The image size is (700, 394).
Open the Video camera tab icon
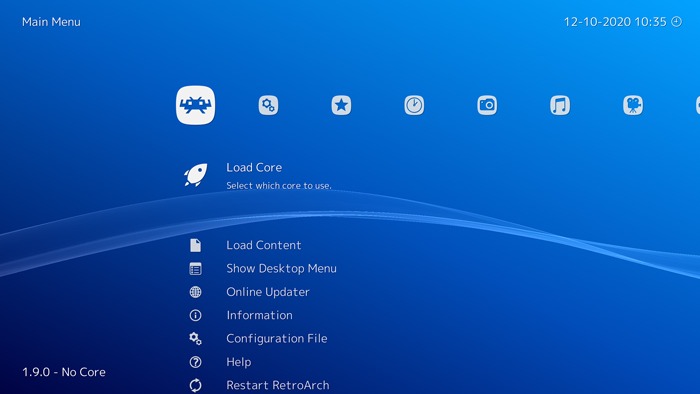pyautogui.click(x=633, y=105)
